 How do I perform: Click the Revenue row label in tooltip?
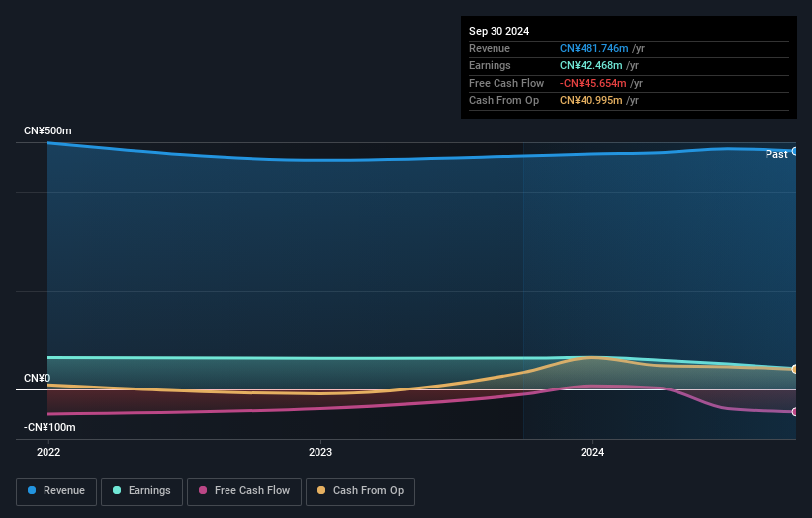tap(490, 48)
